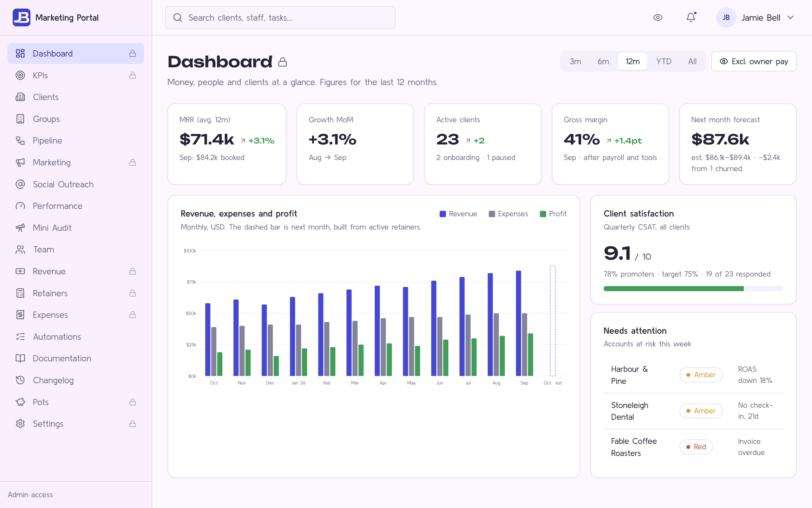
Task: Click Red status badge for Fable Coffee
Action: [696, 447]
